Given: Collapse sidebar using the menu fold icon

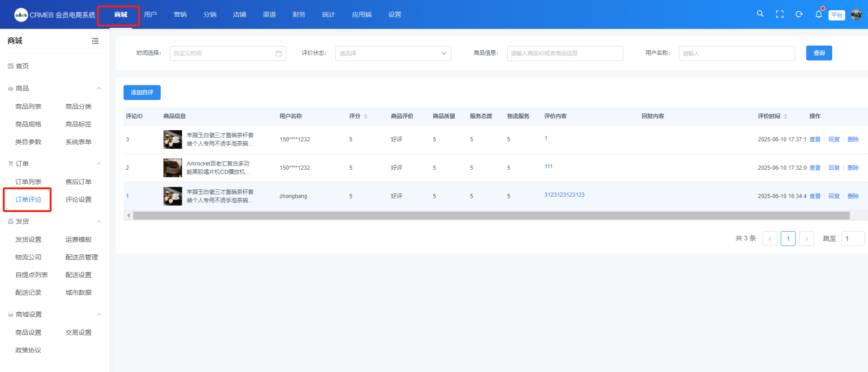Looking at the screenshot, I should click(x=95, y=41).
